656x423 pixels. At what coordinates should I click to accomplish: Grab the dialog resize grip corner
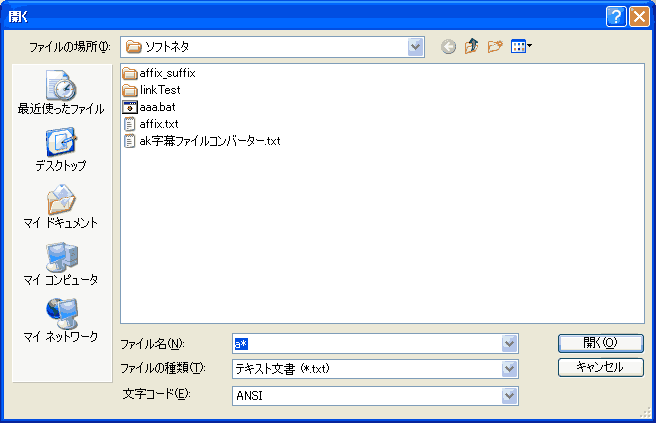click(x=646, y=413)
